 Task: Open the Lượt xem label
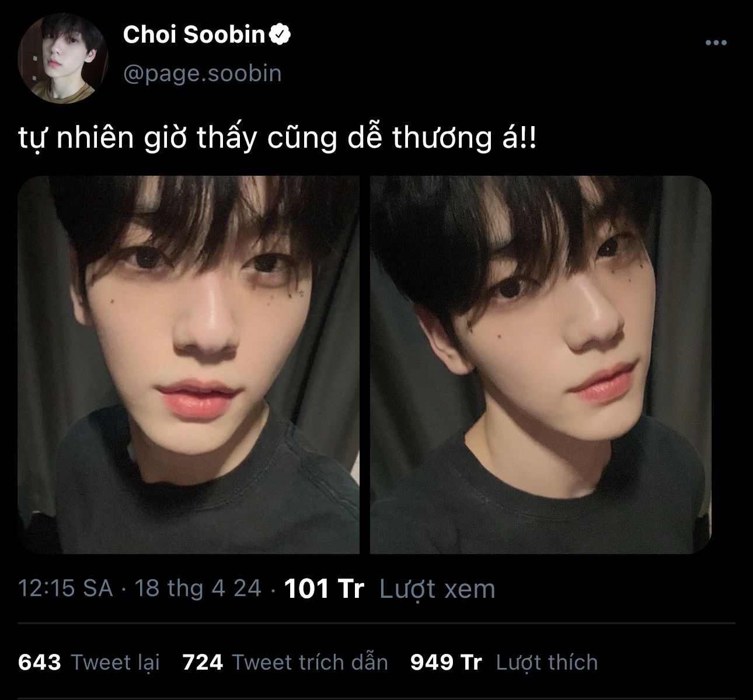pos(437,589)
